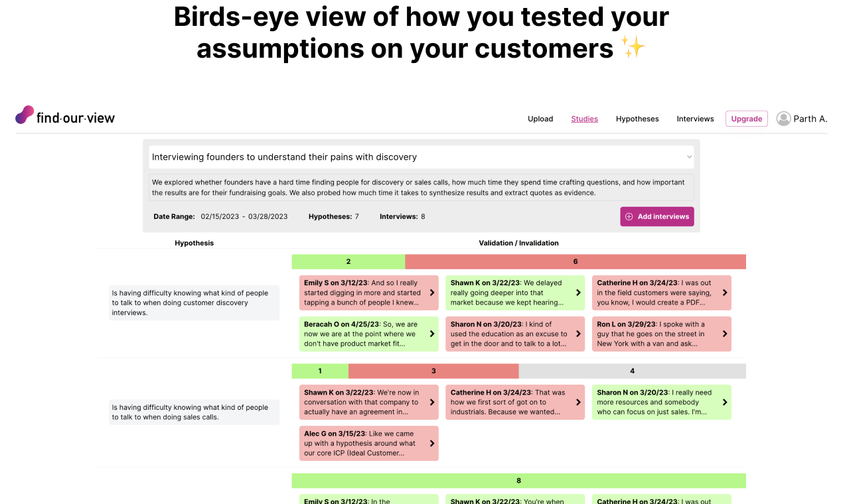
Task: Toggle the gray neutral segment showing 4
Action: [632, 371]
